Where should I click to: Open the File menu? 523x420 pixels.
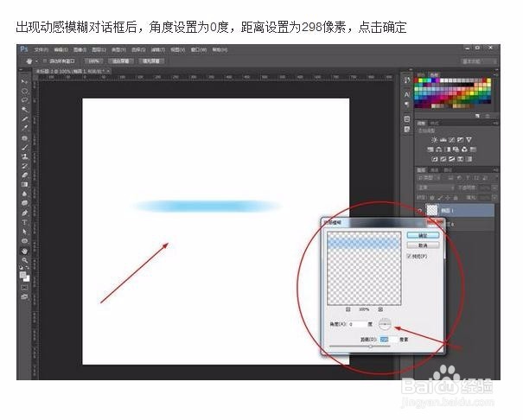41,49
